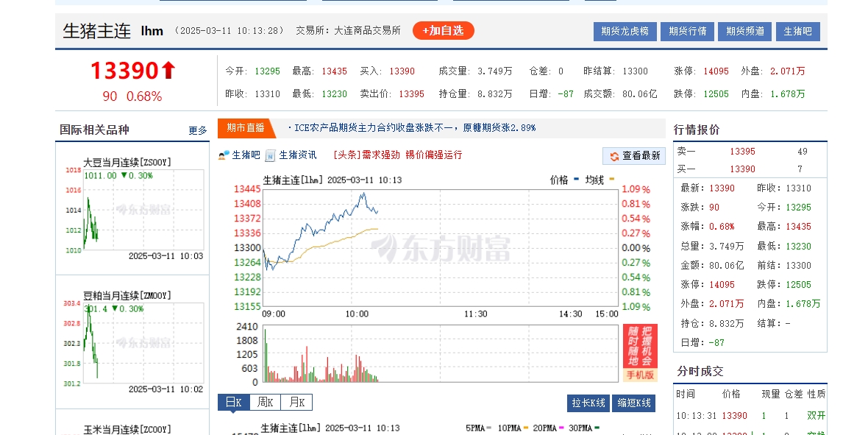Switch to the 日K tab
The image size is (868, 435).
pos(234,403)
